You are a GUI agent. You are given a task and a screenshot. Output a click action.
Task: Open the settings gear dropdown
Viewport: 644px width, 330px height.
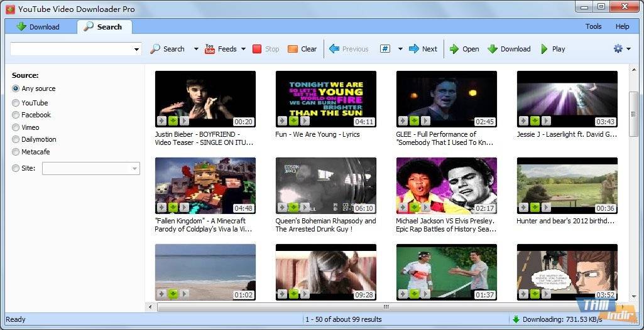(621, 49)
